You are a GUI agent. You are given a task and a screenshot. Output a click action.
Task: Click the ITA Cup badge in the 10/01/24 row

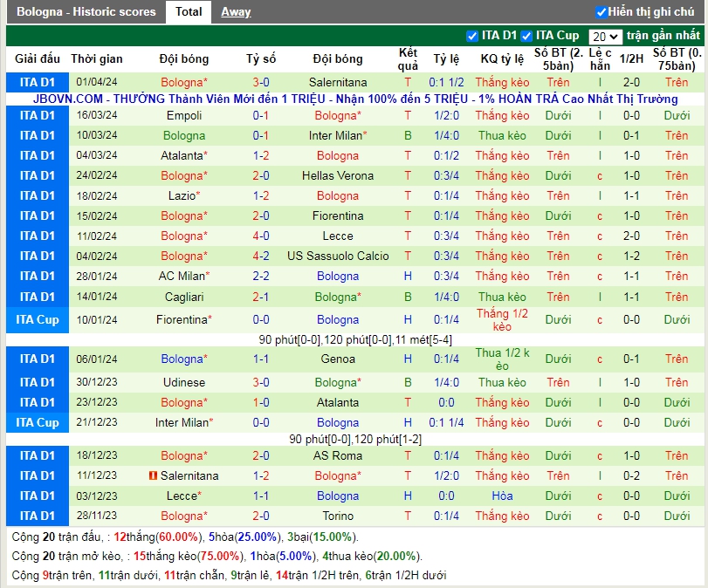pos(37,319)
